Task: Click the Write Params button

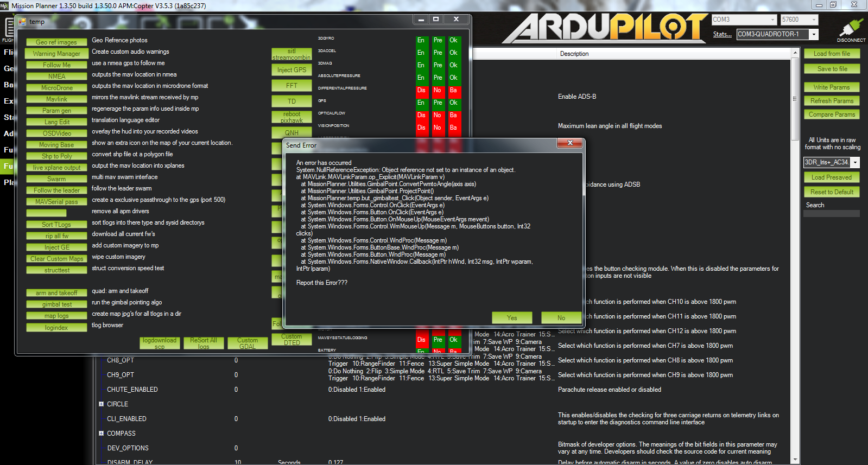Action: point(832,87)
